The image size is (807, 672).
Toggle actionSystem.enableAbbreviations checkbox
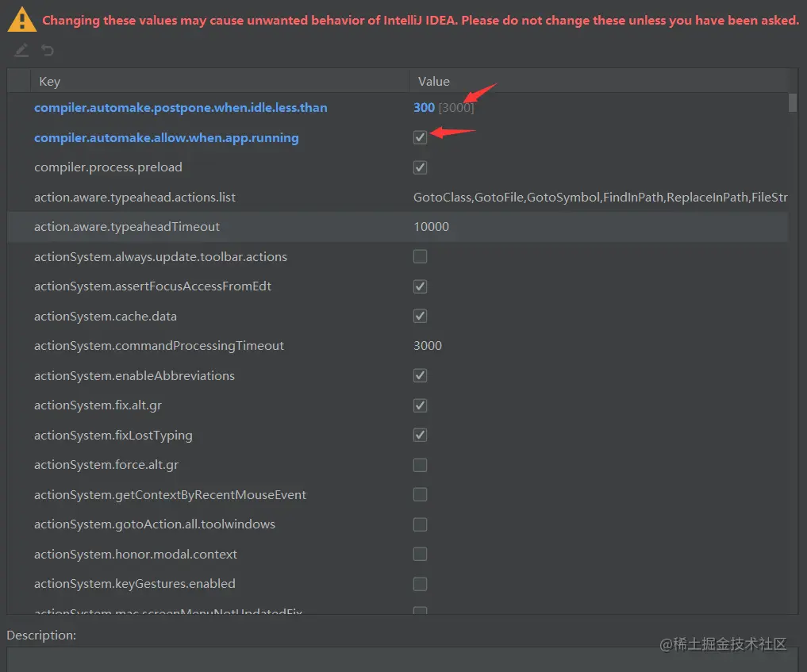click(x=421, y=375)
